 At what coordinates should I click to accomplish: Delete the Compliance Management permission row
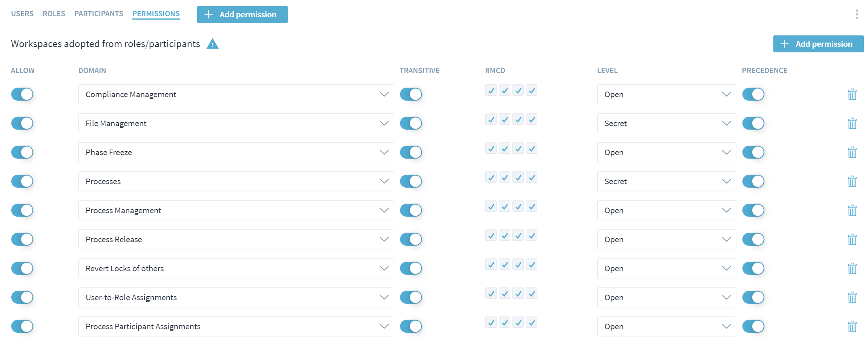tap(852, 94)
